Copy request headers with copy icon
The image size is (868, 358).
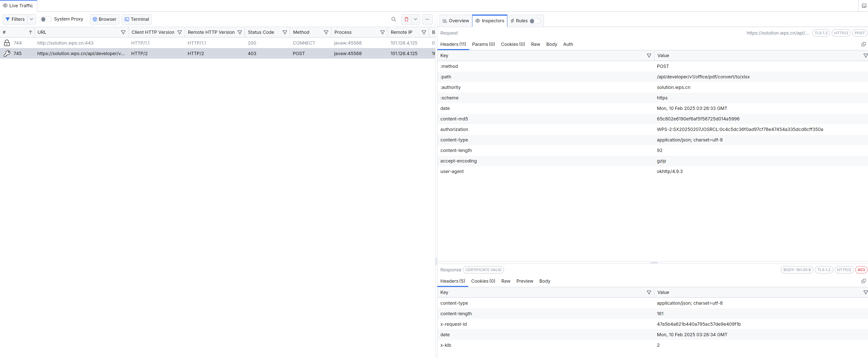click(863, 44)
